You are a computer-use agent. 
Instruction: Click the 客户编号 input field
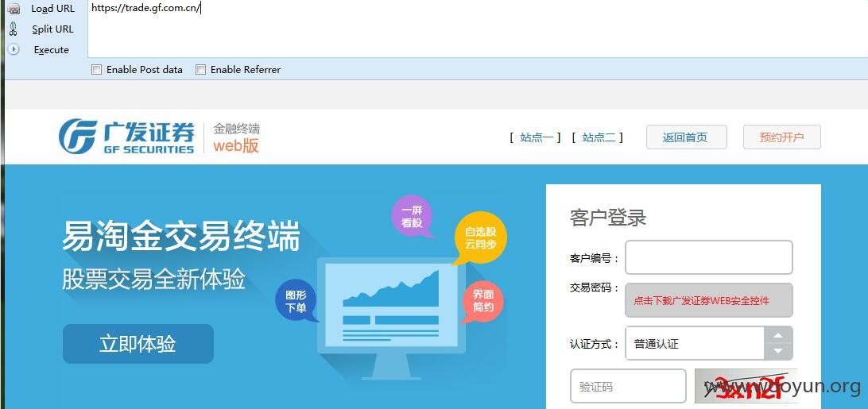click(708, 257)
